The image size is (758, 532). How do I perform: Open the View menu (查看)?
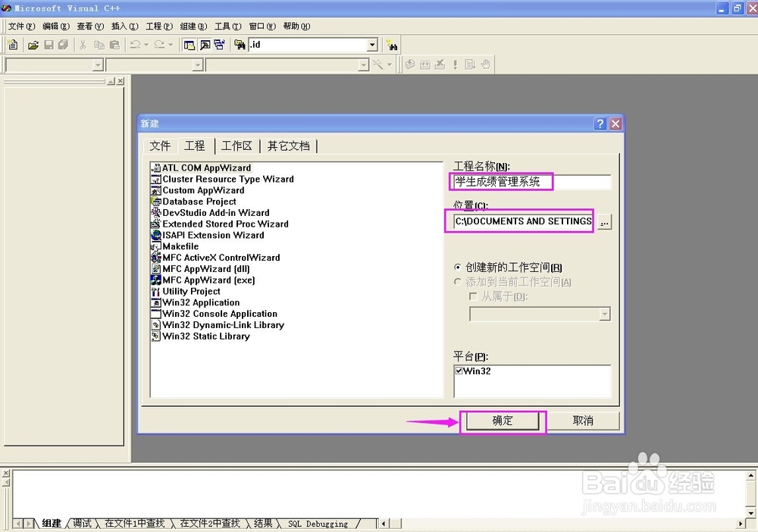90,26
